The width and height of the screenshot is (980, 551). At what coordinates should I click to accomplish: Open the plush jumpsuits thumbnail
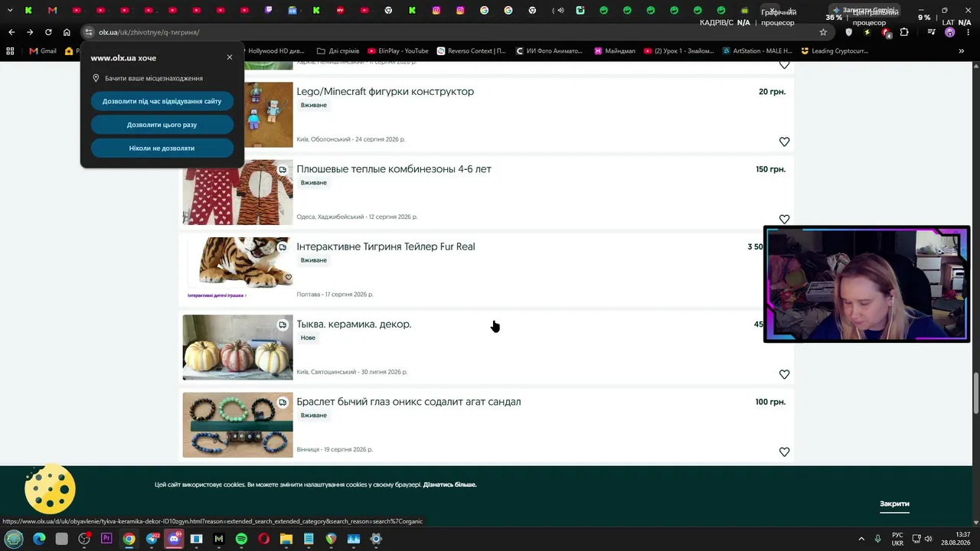tap(237, 192)
